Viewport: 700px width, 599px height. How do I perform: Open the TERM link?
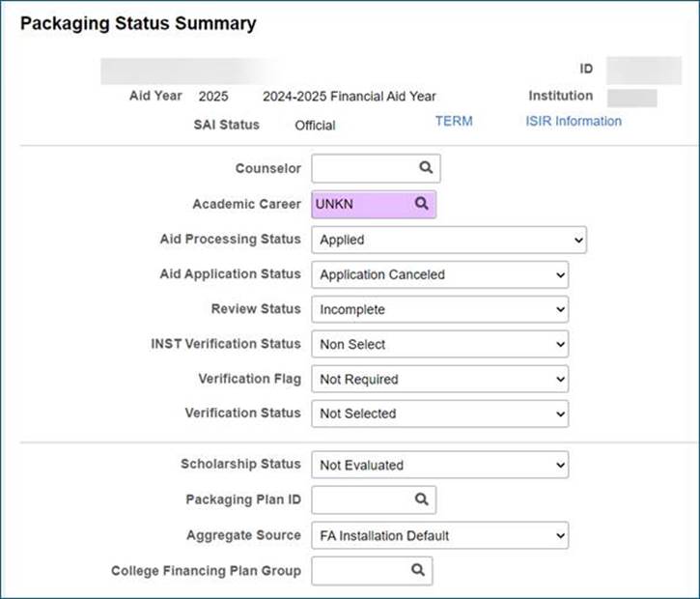click(454, 121)
